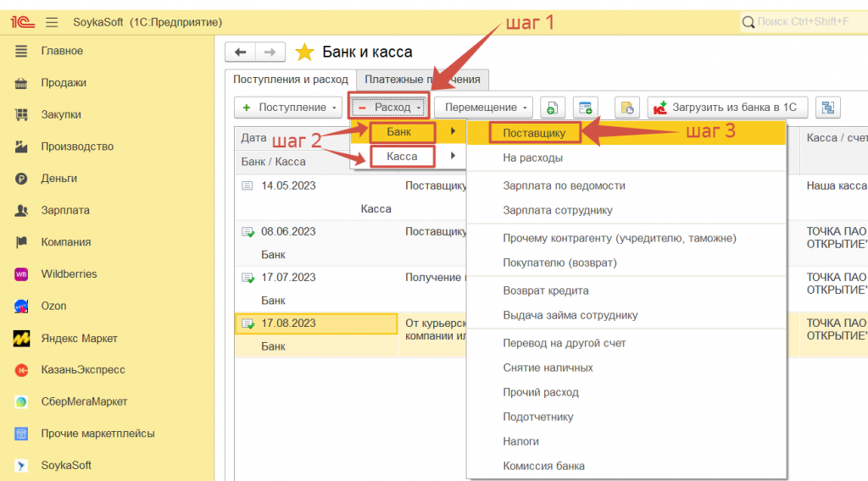Click the rightmost toolbar icon after Загрузить из банка
Viewport: 868px width, 481px height.
pos(828,108)
